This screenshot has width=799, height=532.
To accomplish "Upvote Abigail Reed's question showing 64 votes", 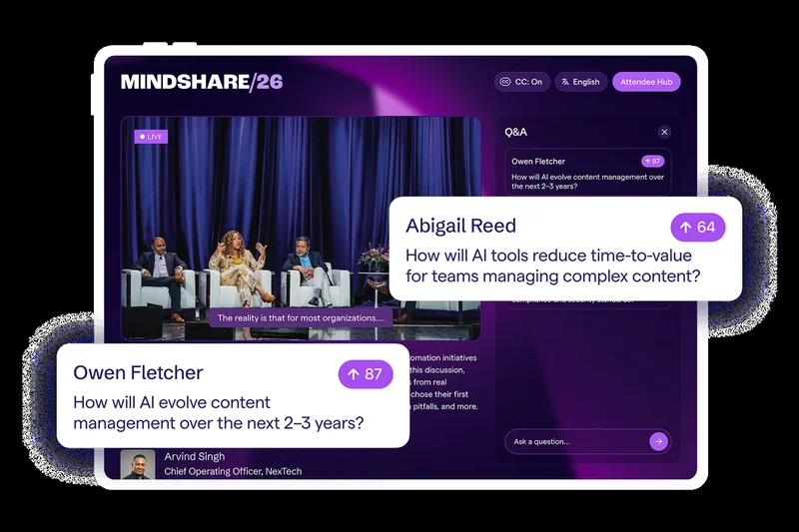I will 698,228.
